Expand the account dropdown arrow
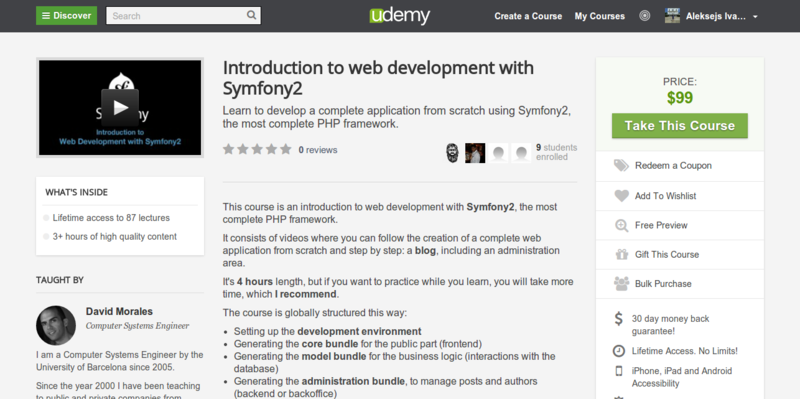Screen dimensions: 800x399 click(x=755, y=16)
